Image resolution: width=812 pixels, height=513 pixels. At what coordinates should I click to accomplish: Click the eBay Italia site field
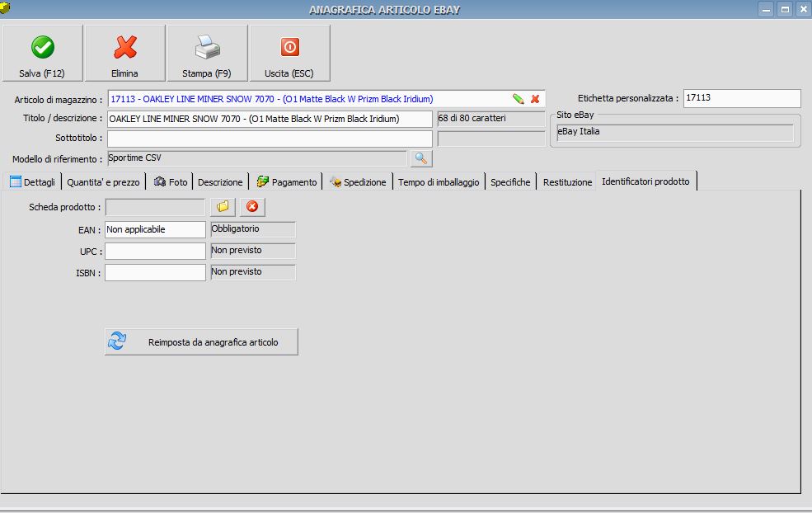point(675,132)
